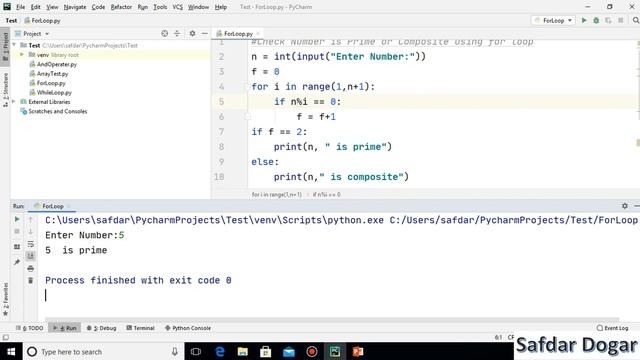The width and height of the screenshot is (640, 360).
Task: Rerun ForLoop in Run panel
Action: pos(17,219)
